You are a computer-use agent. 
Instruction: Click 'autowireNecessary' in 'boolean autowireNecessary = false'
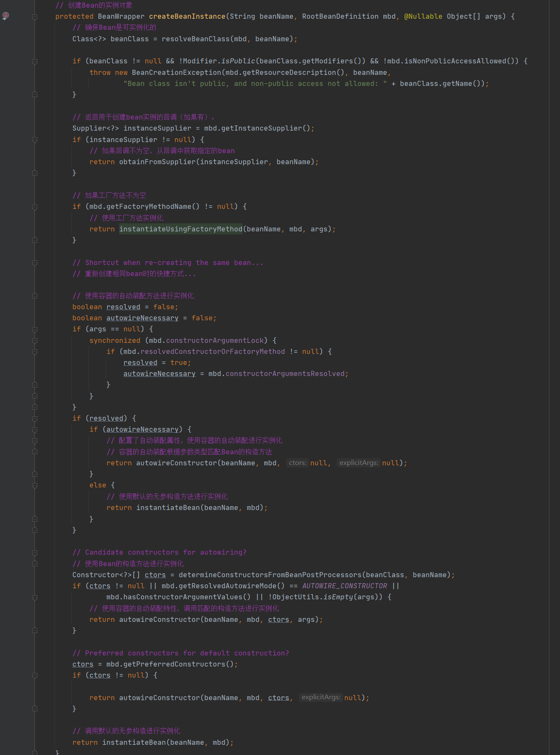(x=142, y=318)
